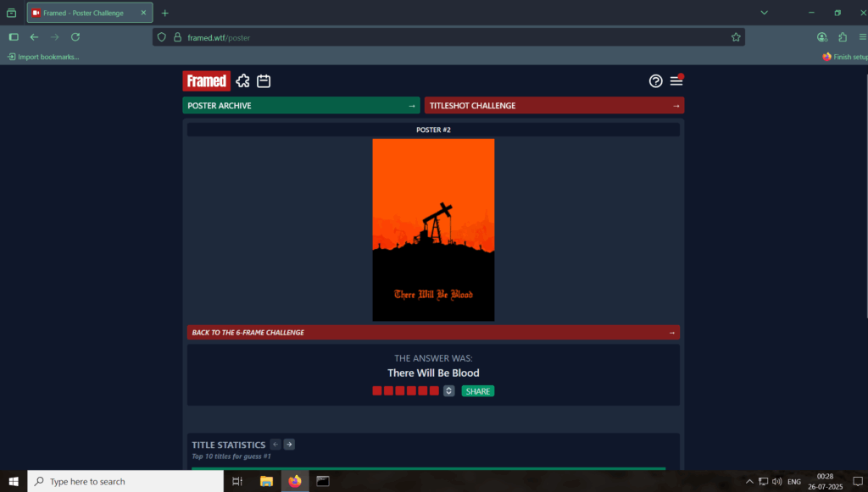
Task: Open the hamburger menu with red notification dot
Action: coord(676,81)
